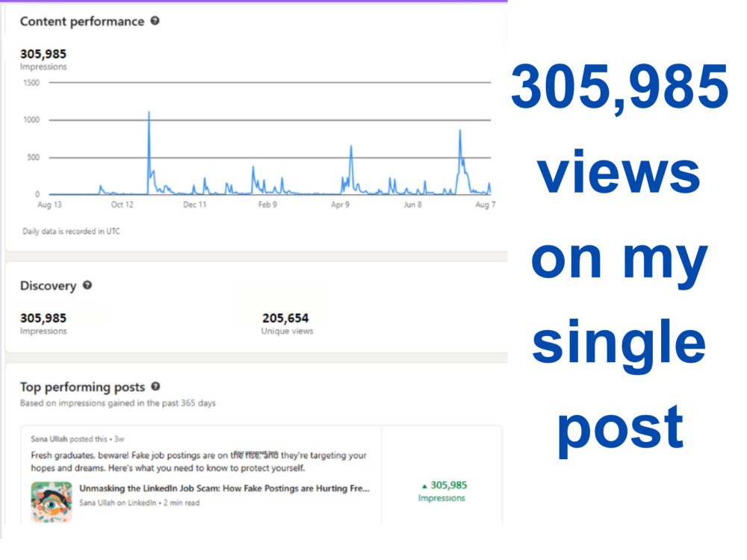
Task: Select the 305,985 impressions total above the chart
Action: tap(43, 54)
